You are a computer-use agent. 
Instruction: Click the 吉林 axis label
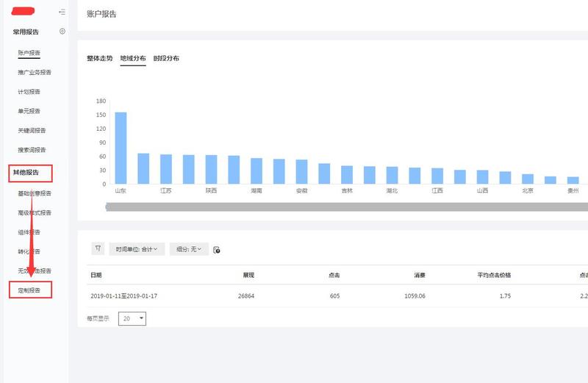347,190
